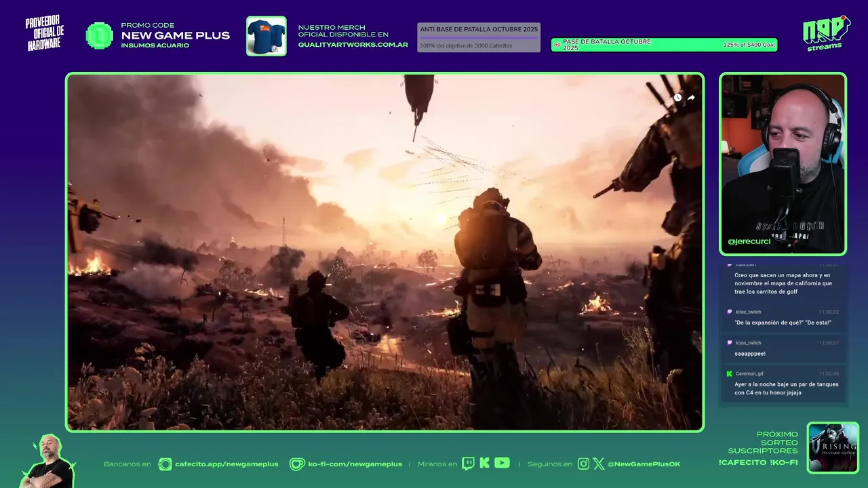
Task: Click the streamer avatar cutout in footer
Action: click(49, 461)
